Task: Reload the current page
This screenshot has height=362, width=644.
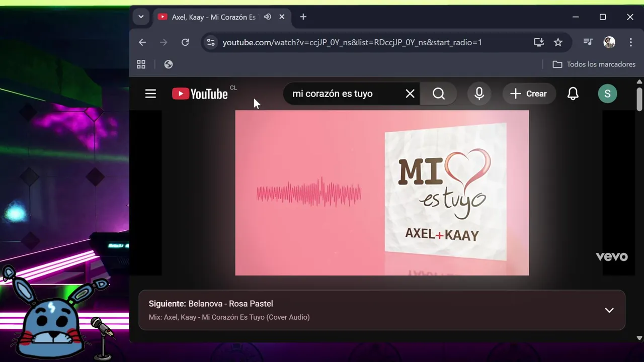Action: tap(185, 42)
